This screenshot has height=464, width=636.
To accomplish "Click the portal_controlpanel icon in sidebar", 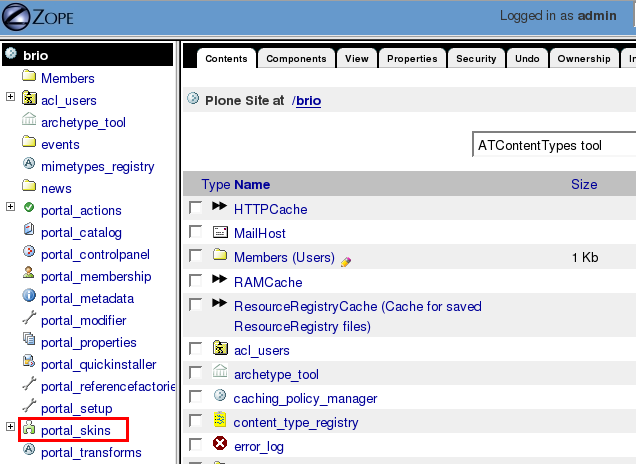I will click(x=29, y=254).
